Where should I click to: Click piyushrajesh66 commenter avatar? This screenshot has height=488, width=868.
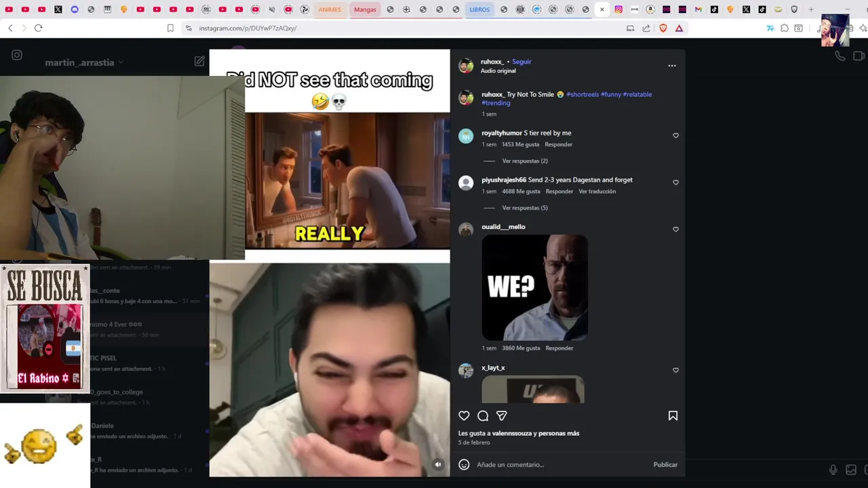[x=466, y=183]
